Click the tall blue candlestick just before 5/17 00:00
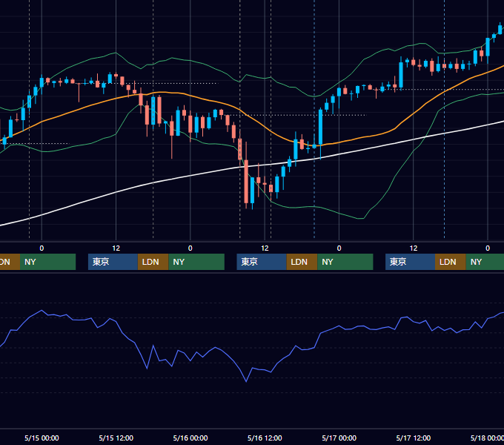The width and height of the screenshot is (504, 445). [320, 127]
